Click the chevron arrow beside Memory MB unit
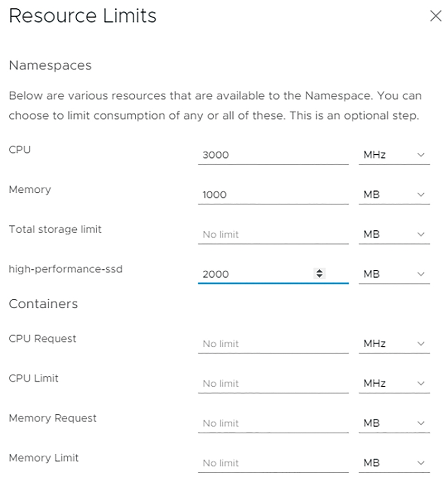The height and width of the screenshot is (483, 448). tap(421, 194)
